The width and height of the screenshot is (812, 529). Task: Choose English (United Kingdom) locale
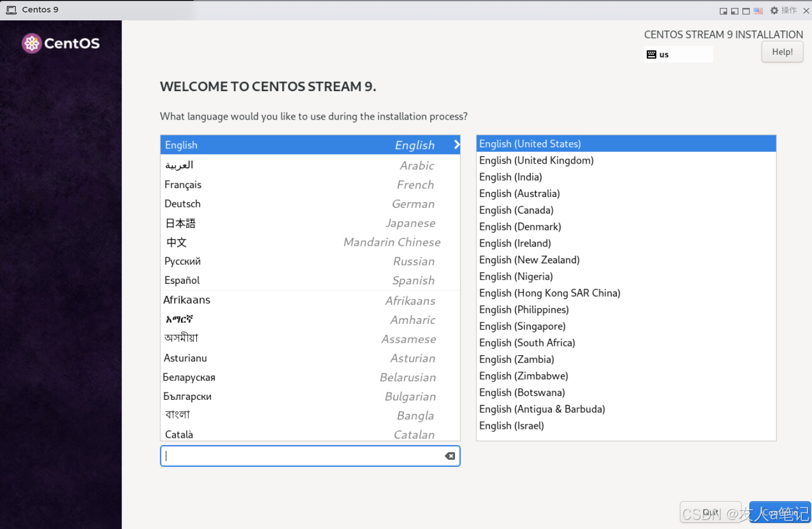click(626, 160)
